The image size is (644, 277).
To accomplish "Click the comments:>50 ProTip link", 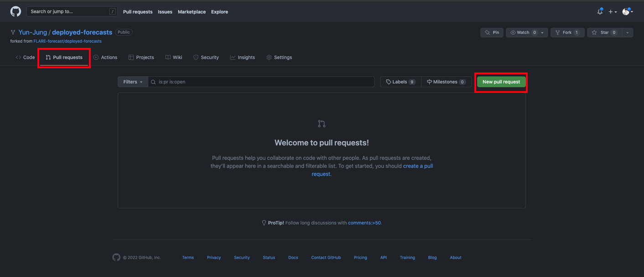I will [x=365, y=223].
